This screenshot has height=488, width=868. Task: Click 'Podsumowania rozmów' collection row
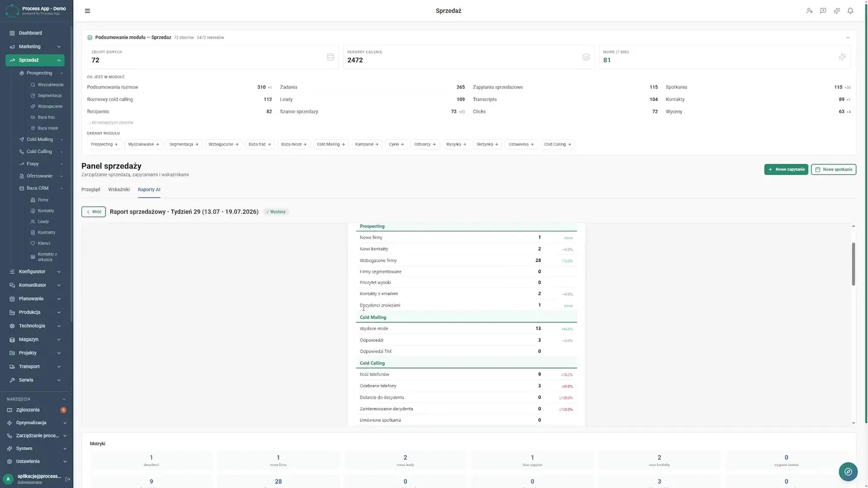point(180,87)
